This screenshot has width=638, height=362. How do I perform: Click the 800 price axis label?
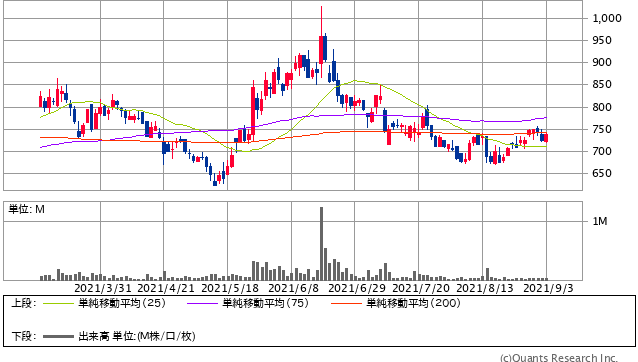point(602,107)
